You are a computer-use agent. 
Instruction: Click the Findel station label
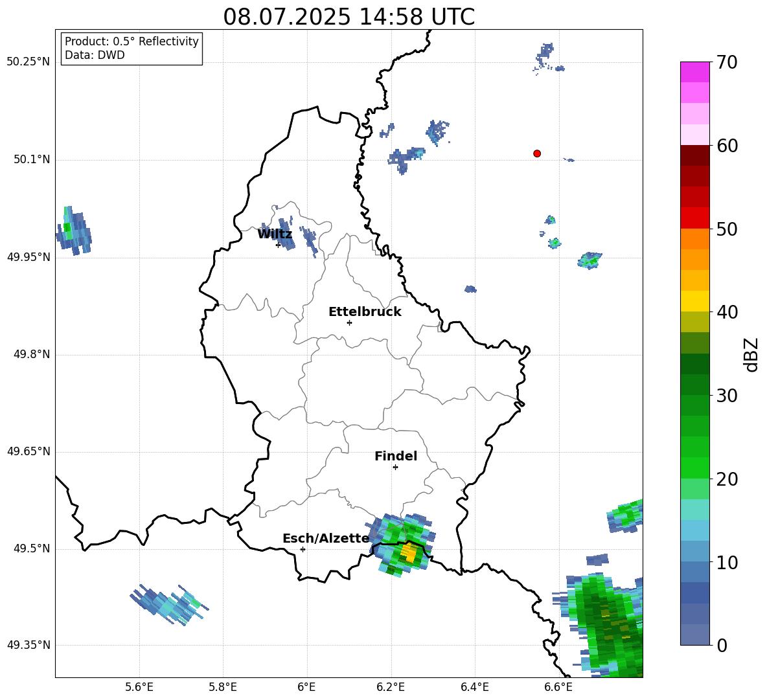point(396,456)
